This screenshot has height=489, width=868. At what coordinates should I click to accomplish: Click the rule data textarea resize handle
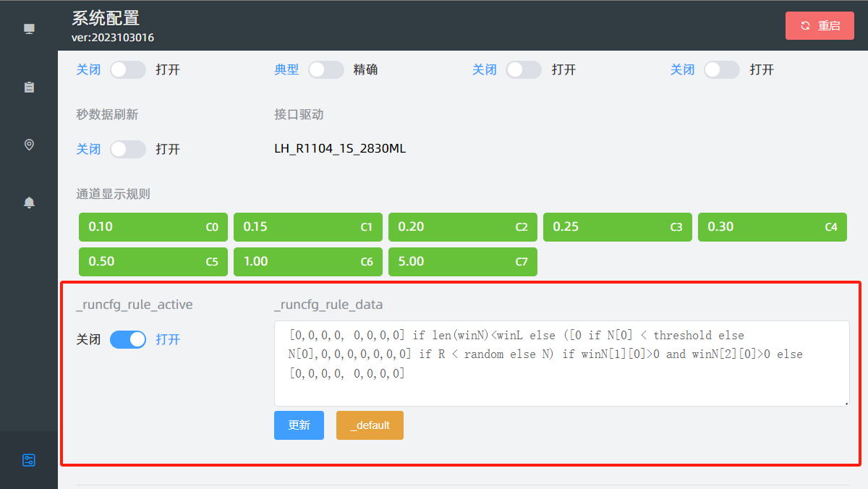[x=846, y=403]
